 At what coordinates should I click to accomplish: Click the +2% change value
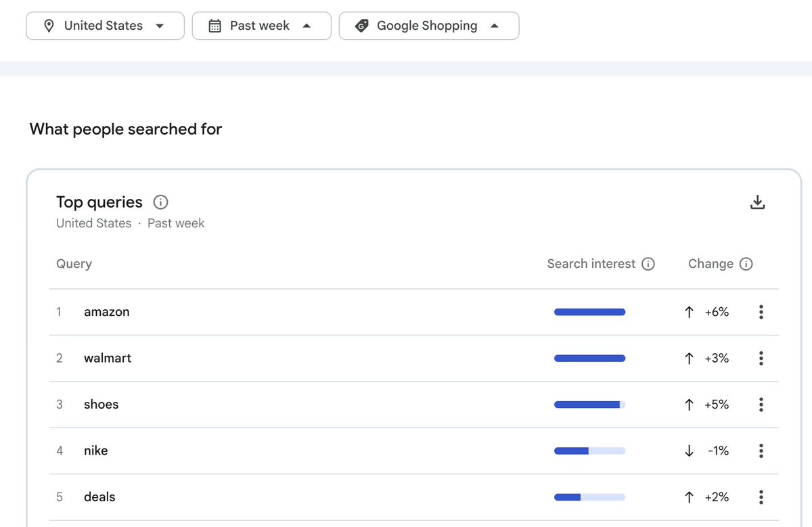[717, 497]
